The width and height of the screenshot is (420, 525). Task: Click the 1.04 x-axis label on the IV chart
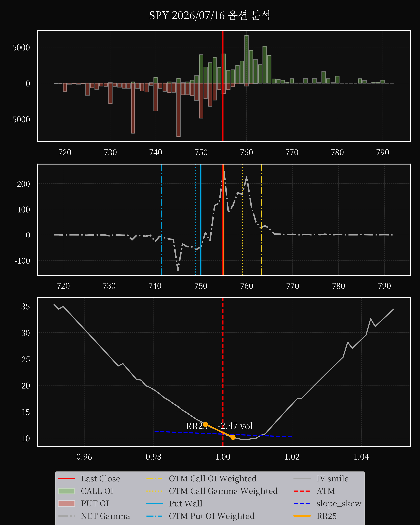361,457
